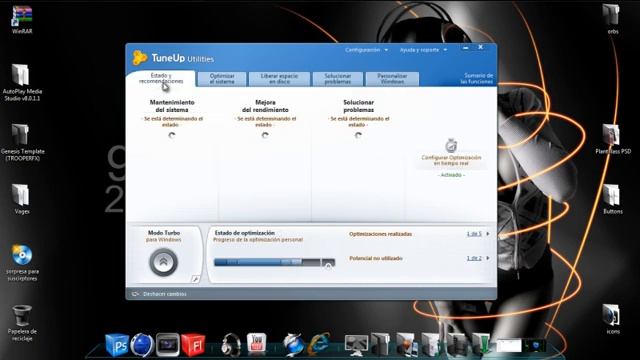Click the Potencial no utilizado label
The height and width of the screenshot is (360, 640).
pyautogui.click(x=376, y=258)
